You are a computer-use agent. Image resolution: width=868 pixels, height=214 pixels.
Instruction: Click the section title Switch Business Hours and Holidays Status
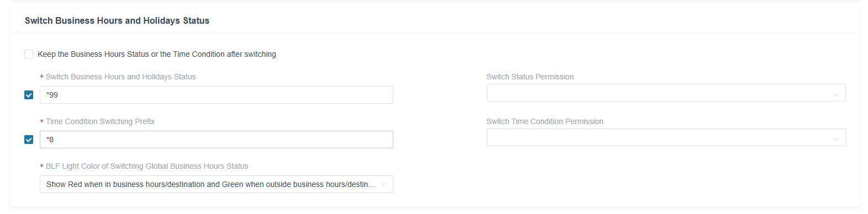(117, 20)
